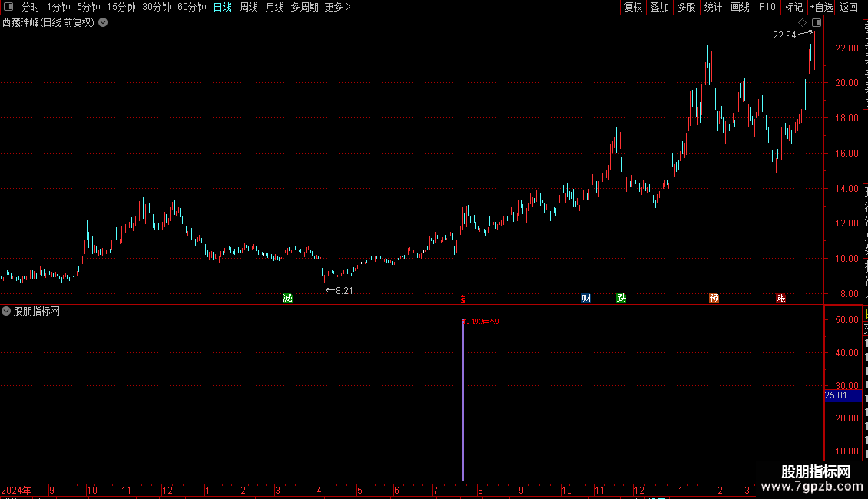The width and height of the screenshot is (868, 499).
Task: Click the purple indicator signal bar
Action: 462,401
